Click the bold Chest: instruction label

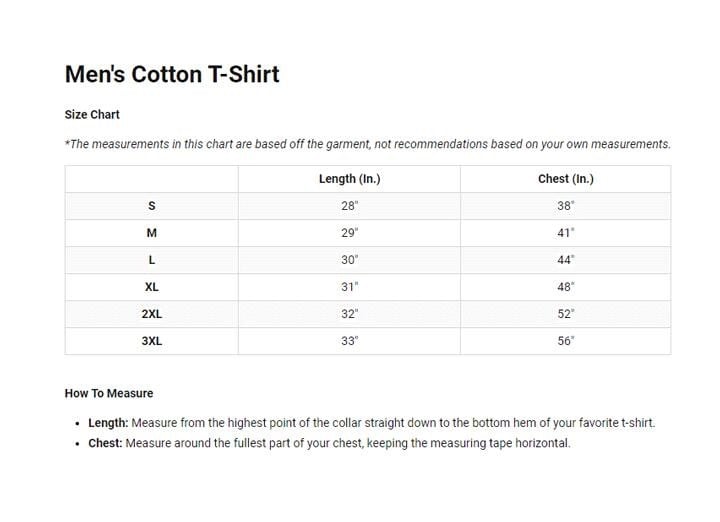click(x=105, y=443)
